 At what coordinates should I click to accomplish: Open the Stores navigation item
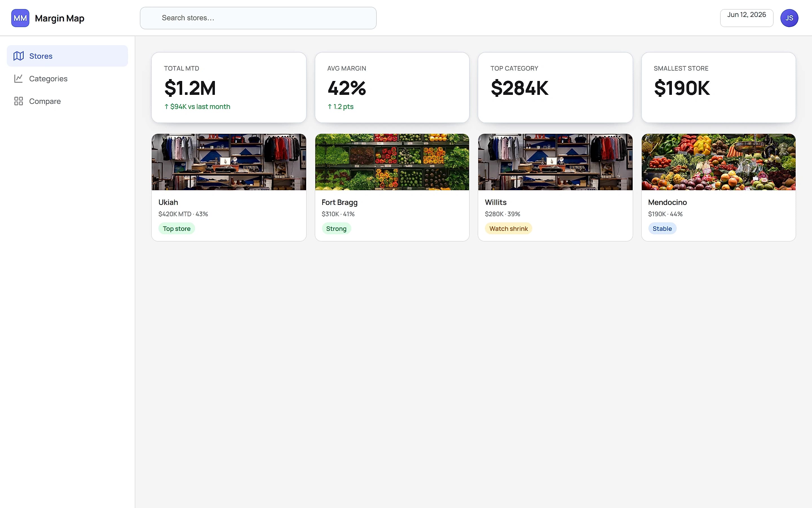67,56
